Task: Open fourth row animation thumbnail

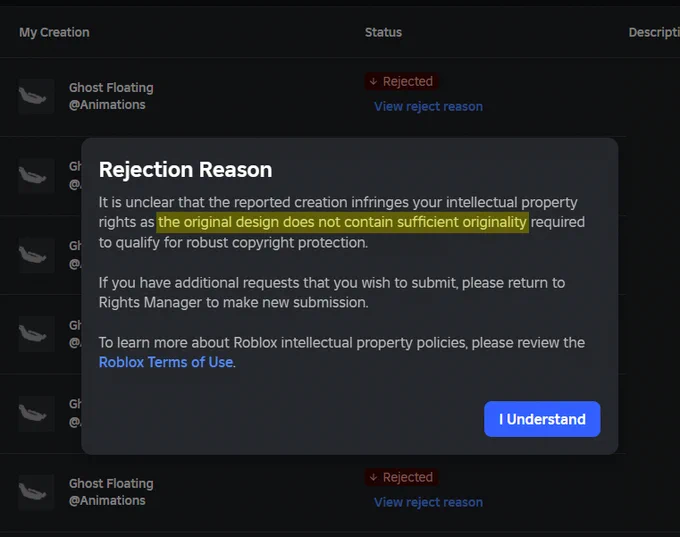Action: [x=36, y=334]
